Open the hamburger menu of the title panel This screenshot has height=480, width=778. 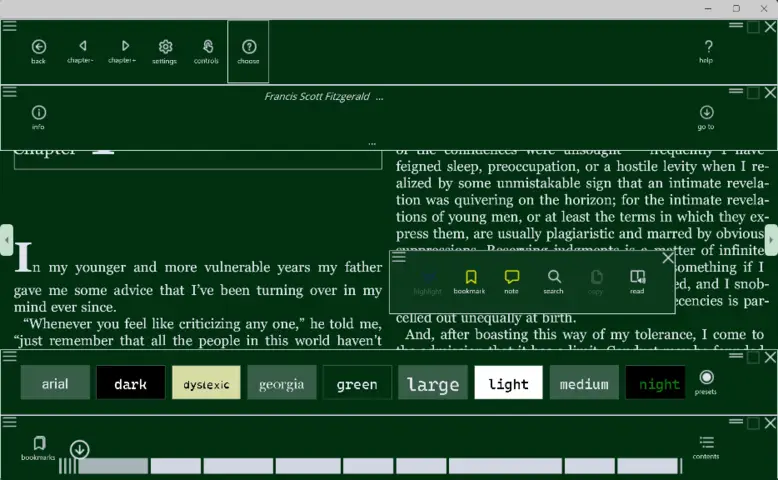9,92
